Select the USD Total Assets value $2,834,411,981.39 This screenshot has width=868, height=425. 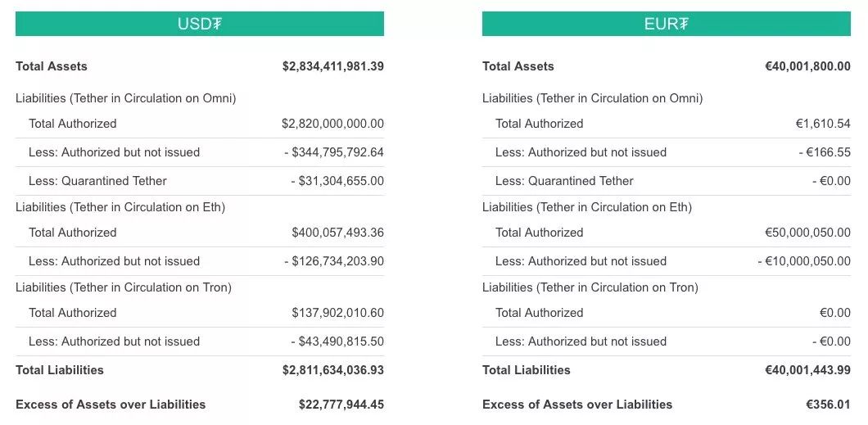click(332, 66)
